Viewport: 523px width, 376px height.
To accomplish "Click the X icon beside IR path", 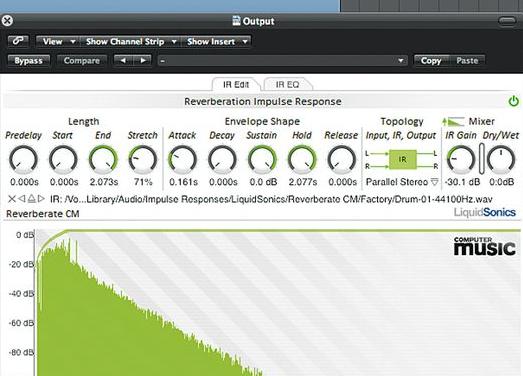I will coord(12,199).
